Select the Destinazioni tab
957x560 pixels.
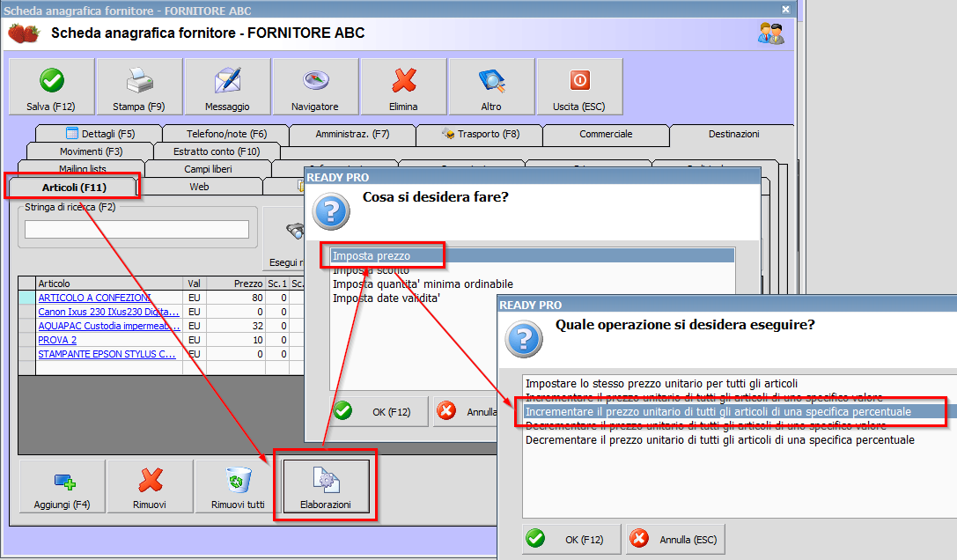pyautogui.click(x=733, y=134)
